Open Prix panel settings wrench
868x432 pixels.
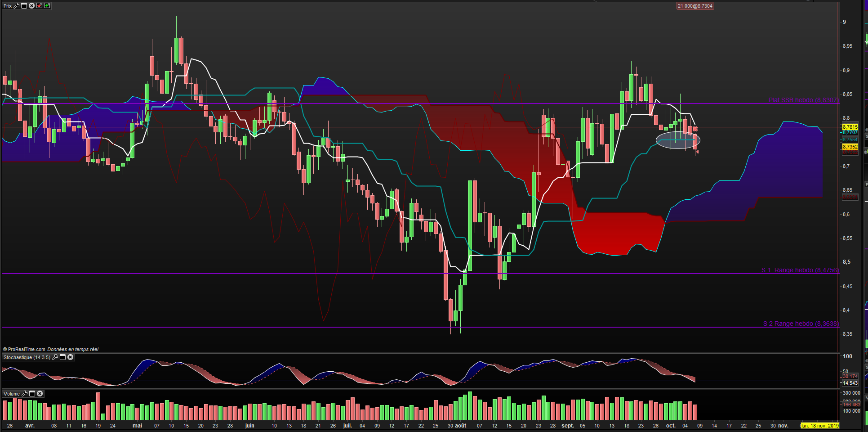pos(17,6)
